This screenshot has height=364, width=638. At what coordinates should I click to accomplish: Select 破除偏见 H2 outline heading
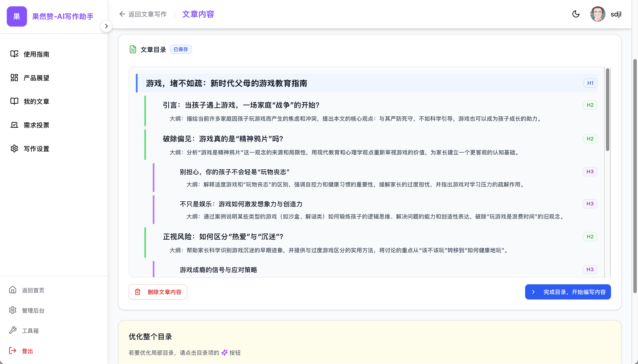coord(223,139)
